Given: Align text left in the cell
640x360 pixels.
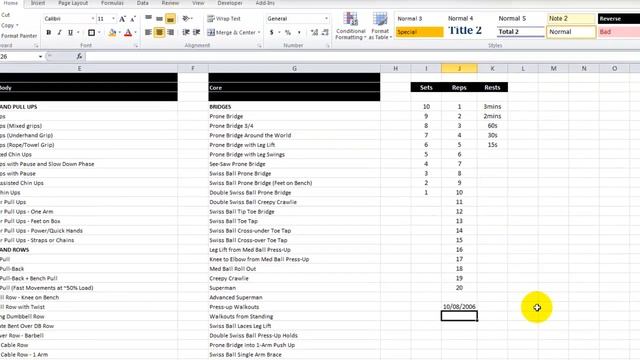Looking at the screenshot, I should pyautogui.click(x=149, y=32).
